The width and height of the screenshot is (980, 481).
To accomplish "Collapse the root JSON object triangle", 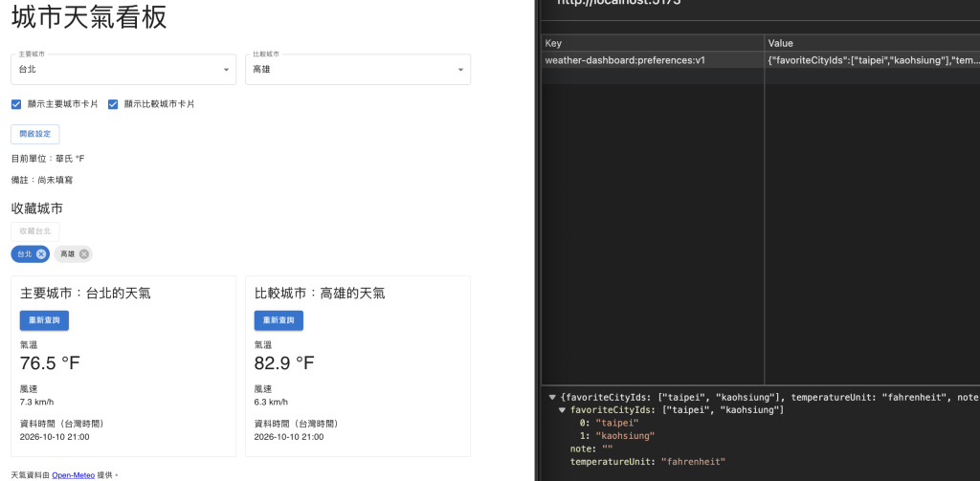I will coord(552,397).
